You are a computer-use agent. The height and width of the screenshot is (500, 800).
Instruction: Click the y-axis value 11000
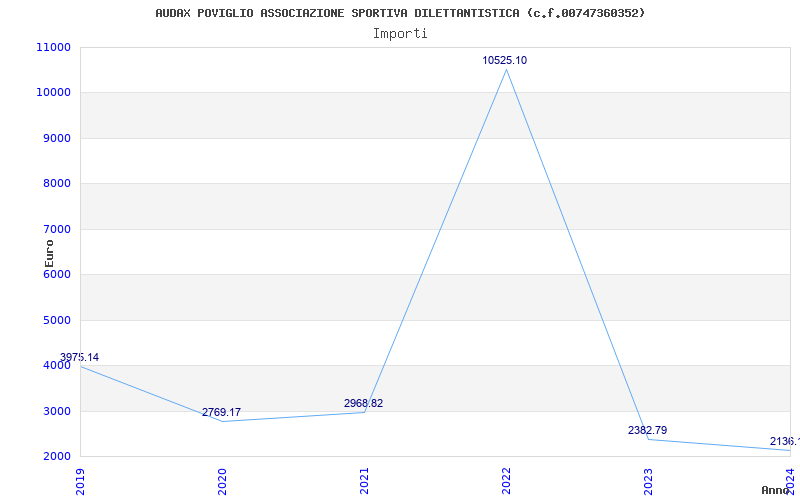point(53,47)
